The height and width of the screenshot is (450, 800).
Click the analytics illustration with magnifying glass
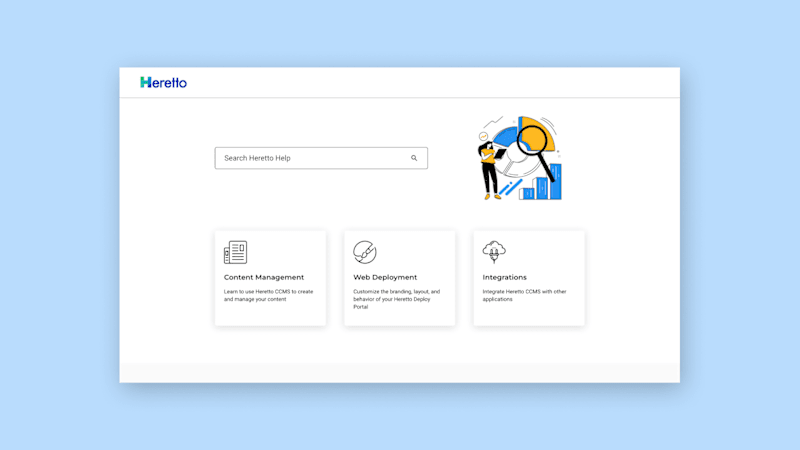[x=520, y=158]
